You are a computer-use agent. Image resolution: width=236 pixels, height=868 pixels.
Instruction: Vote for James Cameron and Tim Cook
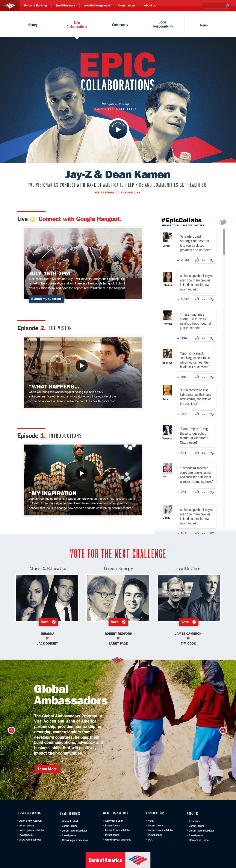point(188,622)
